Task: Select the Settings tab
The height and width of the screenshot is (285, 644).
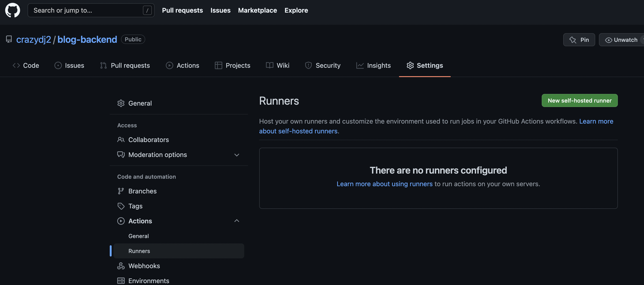Action: tap(425, 65)
